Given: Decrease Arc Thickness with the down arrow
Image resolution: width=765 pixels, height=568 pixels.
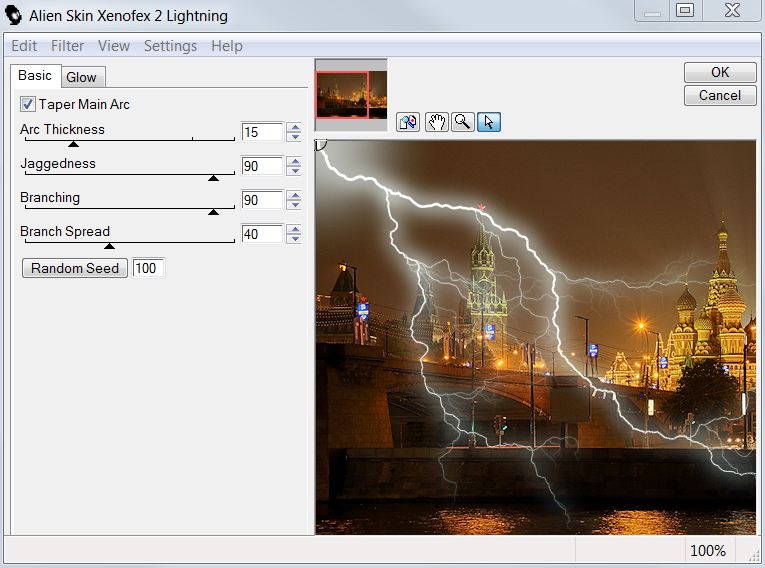Looking at the screenshot, I should pyautogui.click(x=294, y=137).
